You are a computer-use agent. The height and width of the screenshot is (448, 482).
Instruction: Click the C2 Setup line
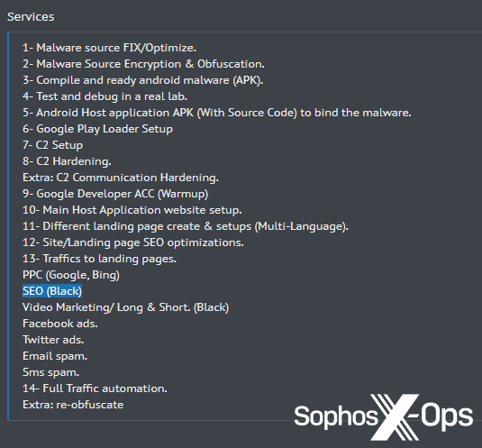(52, 145)
